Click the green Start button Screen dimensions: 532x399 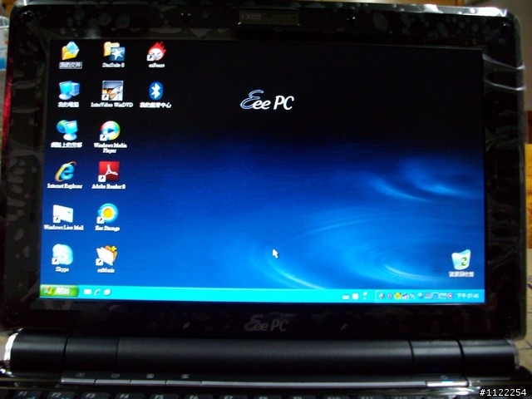(59, 291)
